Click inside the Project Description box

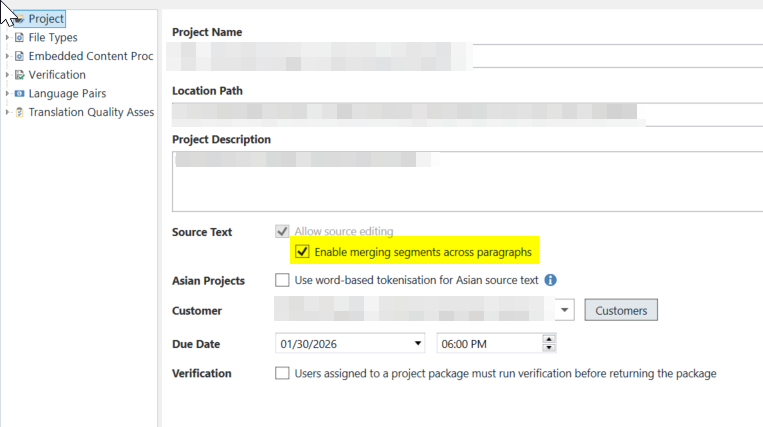tap(467, 181)
